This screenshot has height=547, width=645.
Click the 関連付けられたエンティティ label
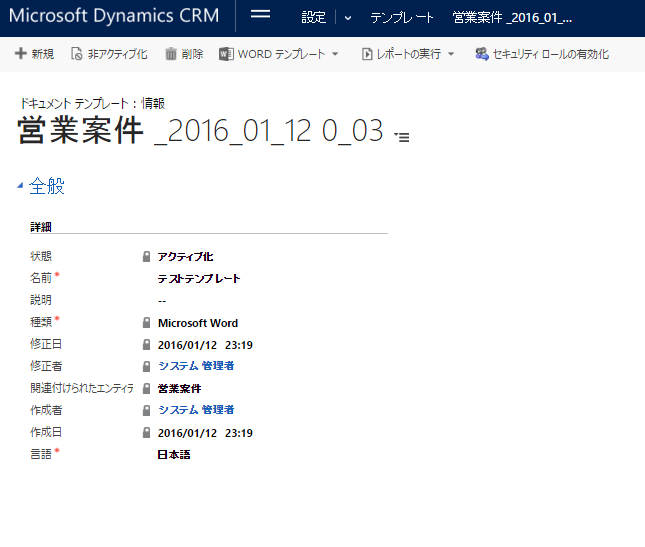[x=82, y=388]
